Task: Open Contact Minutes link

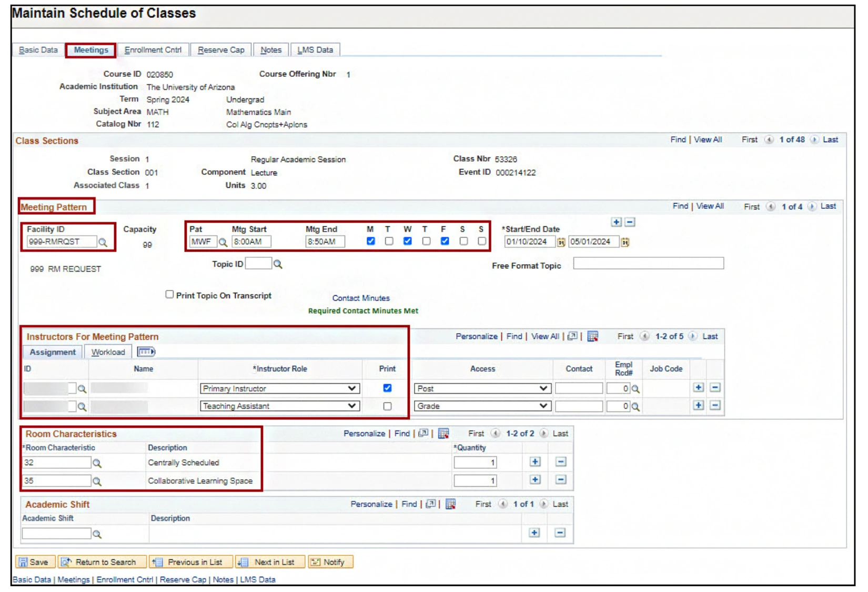Action: [x=361, y=298]
